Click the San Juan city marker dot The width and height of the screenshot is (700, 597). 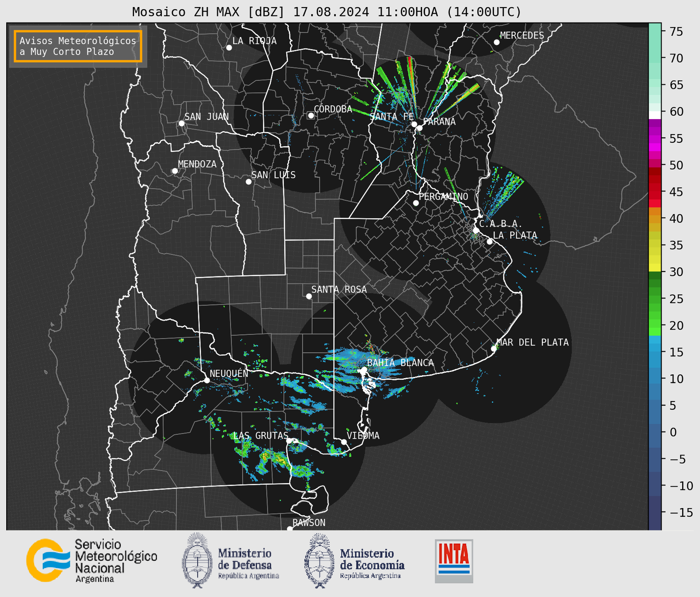click(181, 123)
